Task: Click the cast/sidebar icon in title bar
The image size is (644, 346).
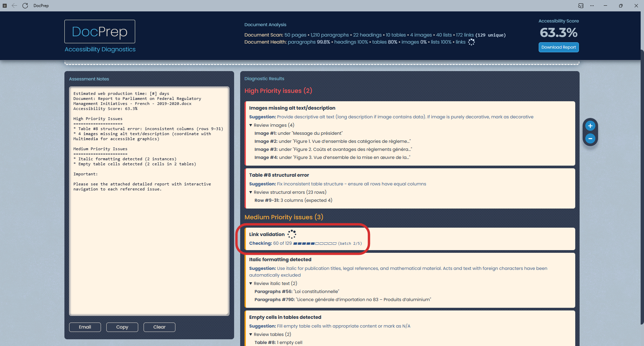Action: point(581,6)
